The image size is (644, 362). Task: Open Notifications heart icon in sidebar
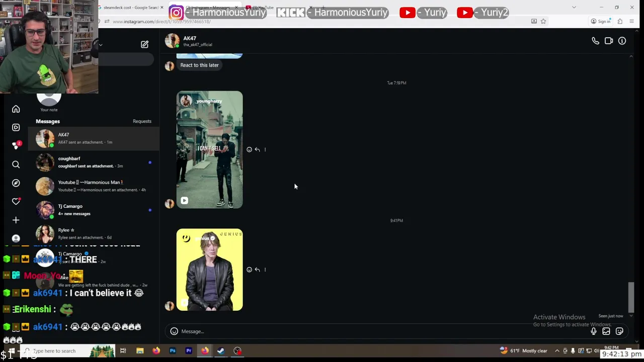pos(16,201)
